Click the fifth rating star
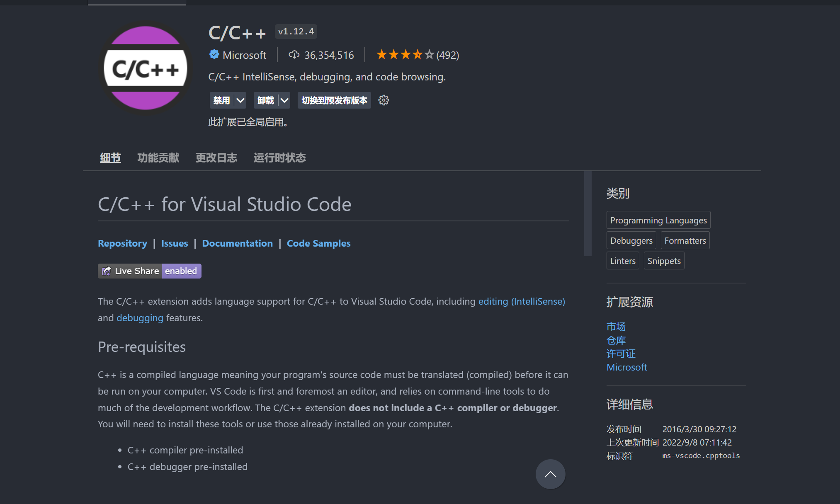This screenshot has height=504, width=840. click(x=430, y=54)
